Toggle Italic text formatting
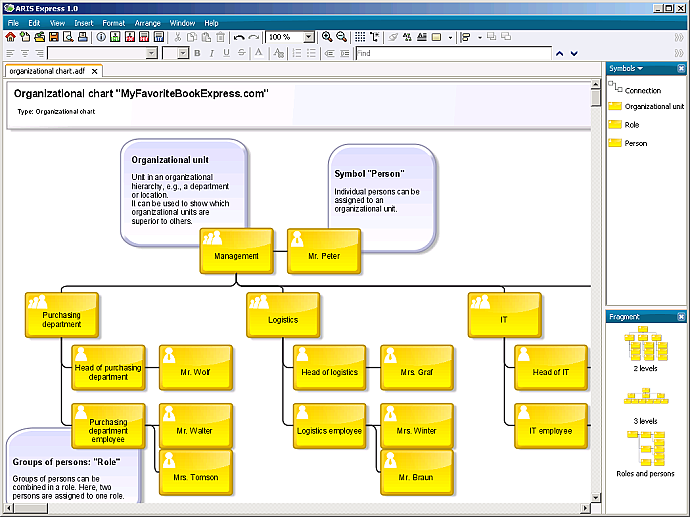690x517 pixels. click(x=212, y=53)
